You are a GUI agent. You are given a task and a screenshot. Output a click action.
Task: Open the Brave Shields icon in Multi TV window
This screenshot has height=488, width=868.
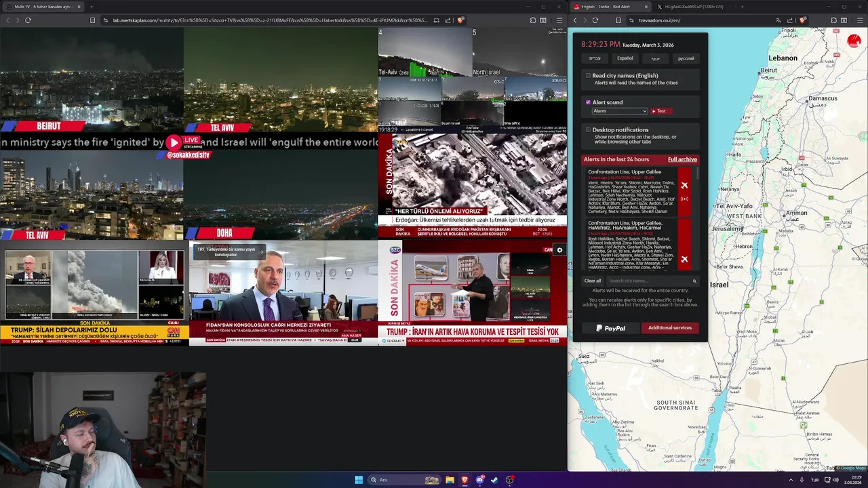(460, 20)
